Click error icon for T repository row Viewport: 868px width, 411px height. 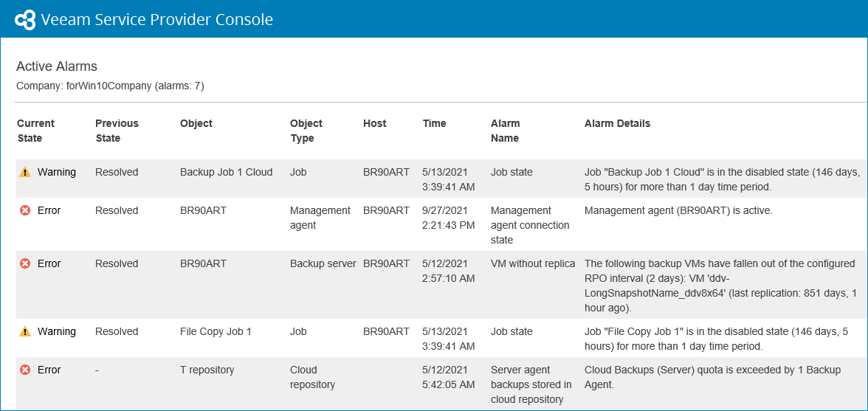pyautogui.click(x=25, y=370)
